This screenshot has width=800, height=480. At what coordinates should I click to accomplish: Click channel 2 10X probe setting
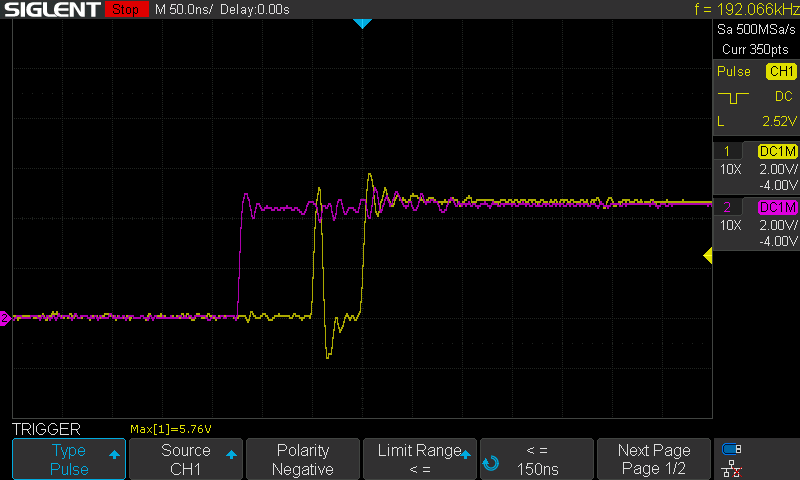[730, 225]
